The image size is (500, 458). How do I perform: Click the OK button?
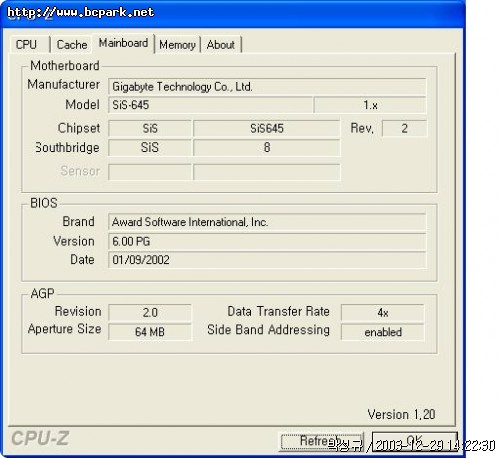click(x=415, y=441)
